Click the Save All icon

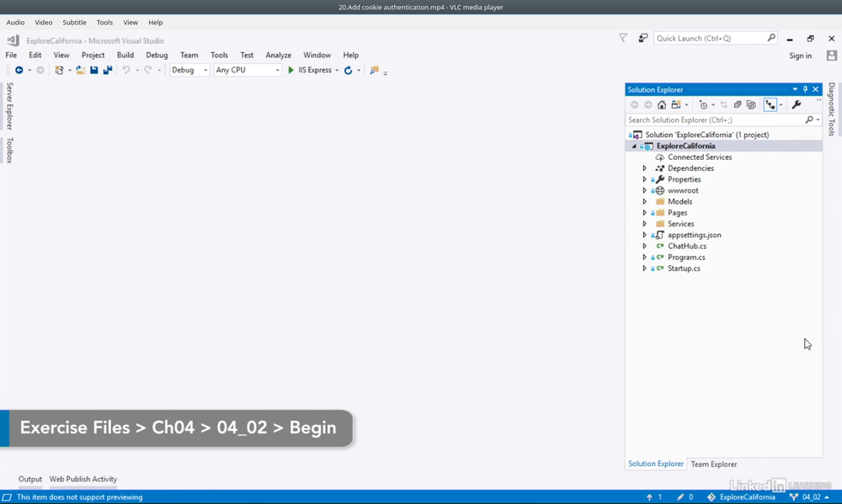point(108,71)
